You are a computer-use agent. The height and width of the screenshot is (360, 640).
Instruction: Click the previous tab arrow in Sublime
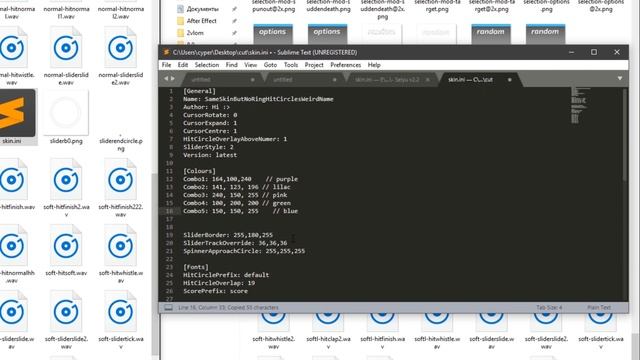click(x=166, y=78)
